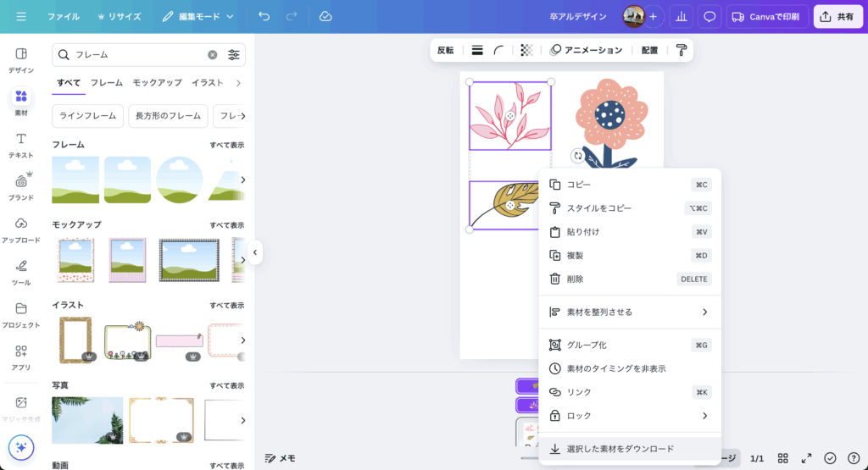Clear the フレーム search text
Image resolution: width=868 pixels, height=470 pixels.
[x=213, y=55]
